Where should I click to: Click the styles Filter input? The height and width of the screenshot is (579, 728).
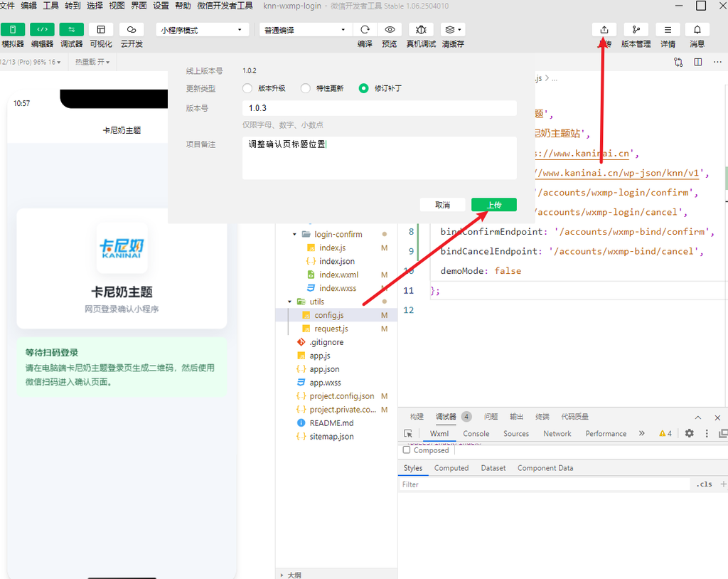click(544, 484)
